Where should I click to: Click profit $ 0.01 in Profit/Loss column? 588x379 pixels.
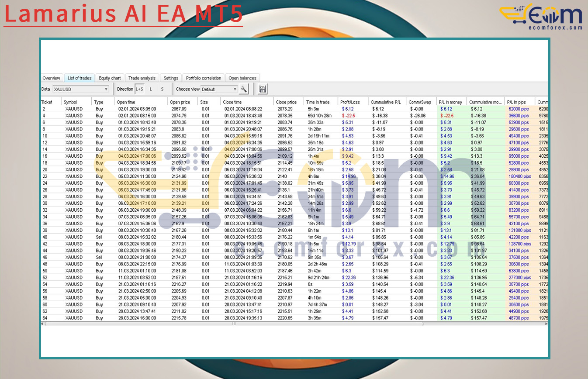pos(348,304)
